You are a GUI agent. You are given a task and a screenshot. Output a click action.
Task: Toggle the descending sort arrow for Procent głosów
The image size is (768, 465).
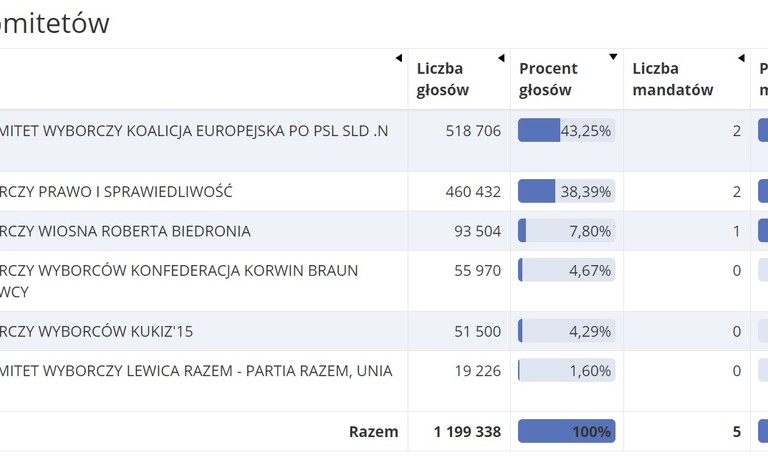click(x=613, y=57)
